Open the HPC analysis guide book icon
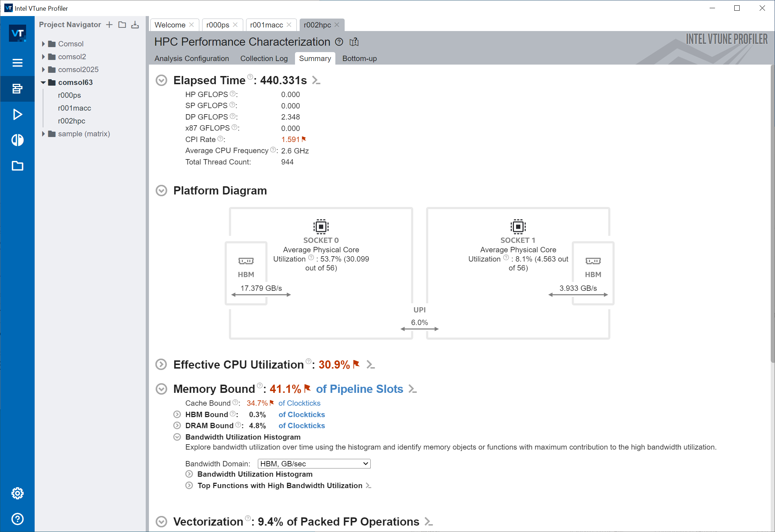Screen dimensions: 775x532 click(354, 42)
